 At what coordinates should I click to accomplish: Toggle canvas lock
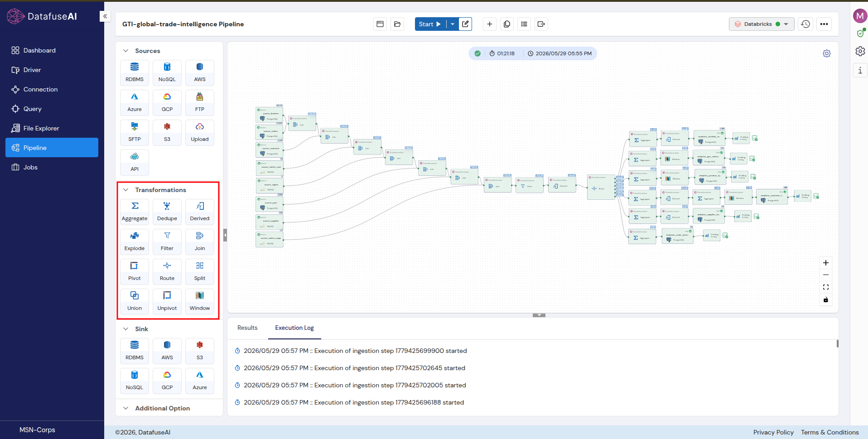(x=826, y=299)
